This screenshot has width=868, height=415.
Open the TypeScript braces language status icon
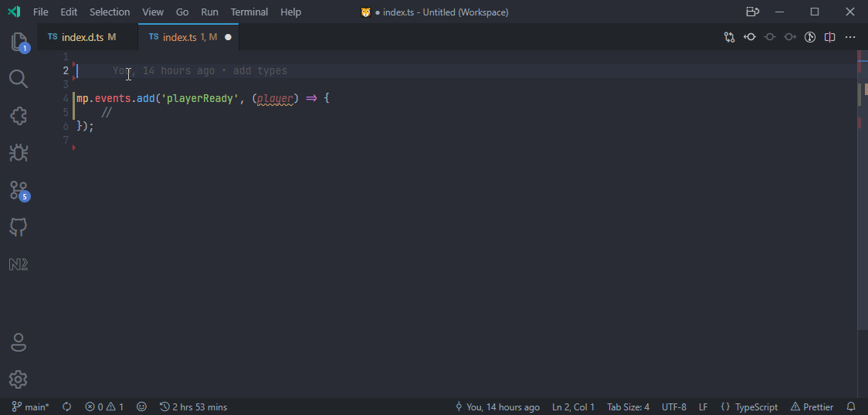725,406
